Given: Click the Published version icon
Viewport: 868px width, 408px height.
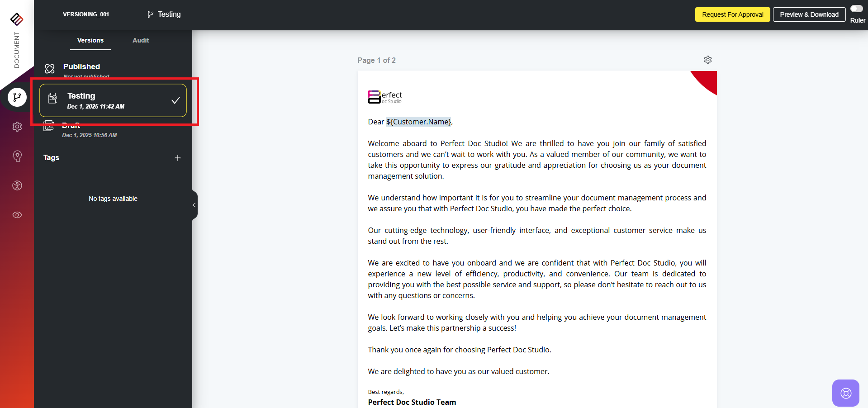Looking at the screenshot, I should coord(50,69).
